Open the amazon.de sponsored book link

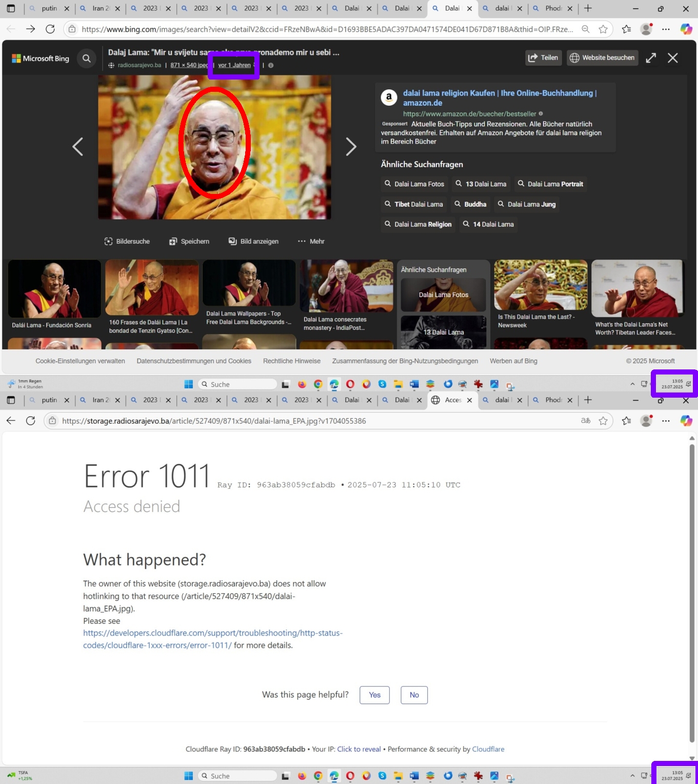click(500, 97)
